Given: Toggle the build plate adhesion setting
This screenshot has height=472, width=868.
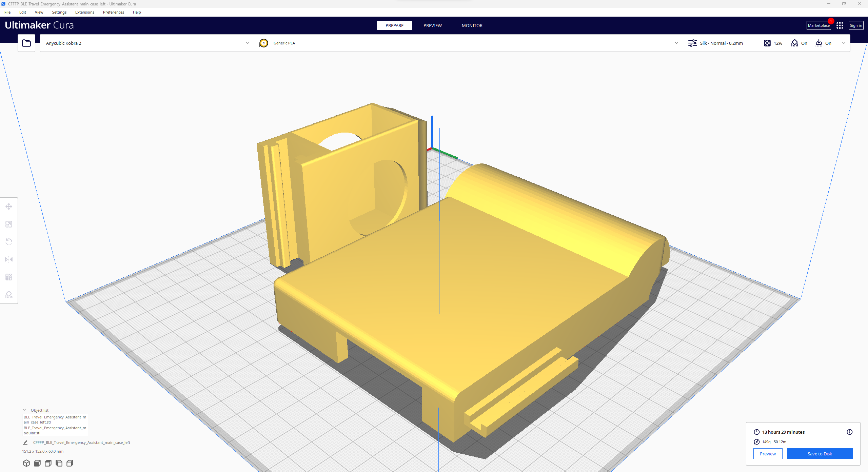Looking at the screenshot, I should (x=824, y=43).
